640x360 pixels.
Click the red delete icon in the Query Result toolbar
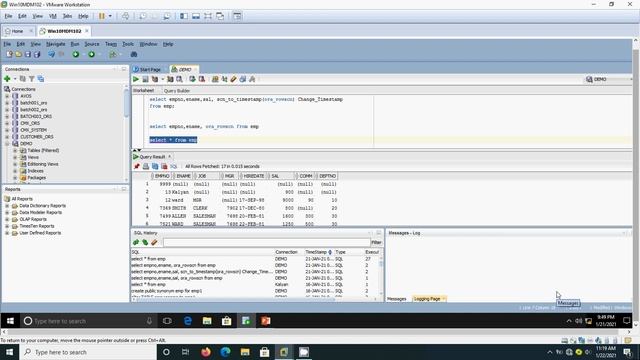164,166
